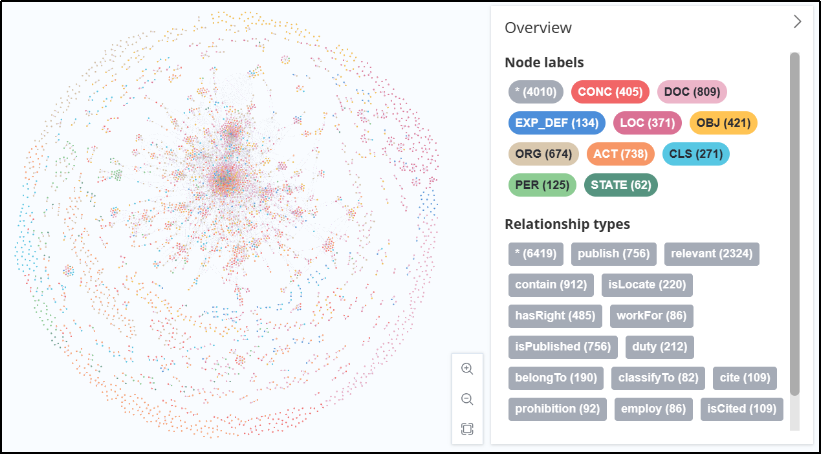Choose the ACT (738) node label
Image resolution: width=822 pixels, height=456 pixels.
(620, 154)
